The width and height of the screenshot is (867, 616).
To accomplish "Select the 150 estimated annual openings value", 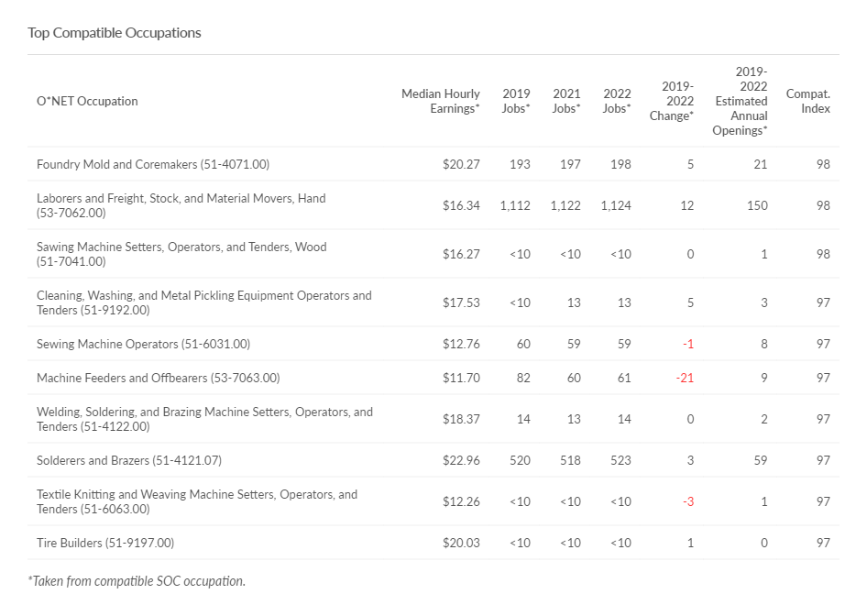I will pyautogui.click(x=757, y=205).
